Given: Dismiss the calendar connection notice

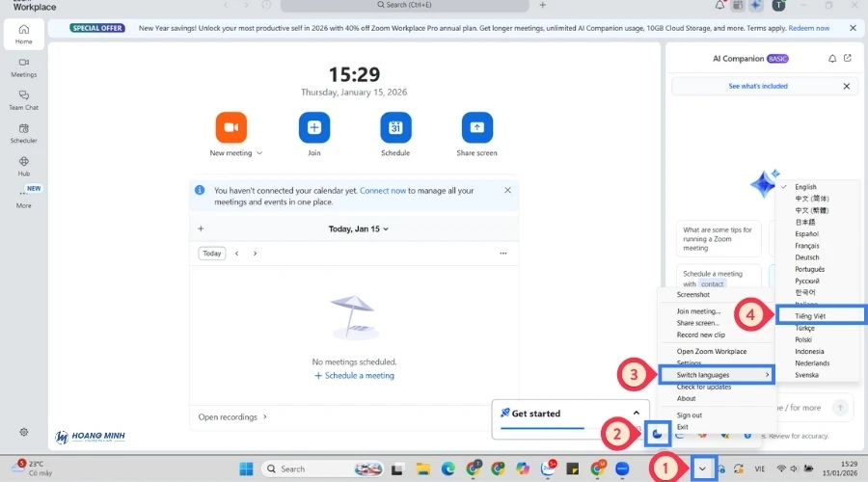Looking at the screenshot, I should pos(507,190).
